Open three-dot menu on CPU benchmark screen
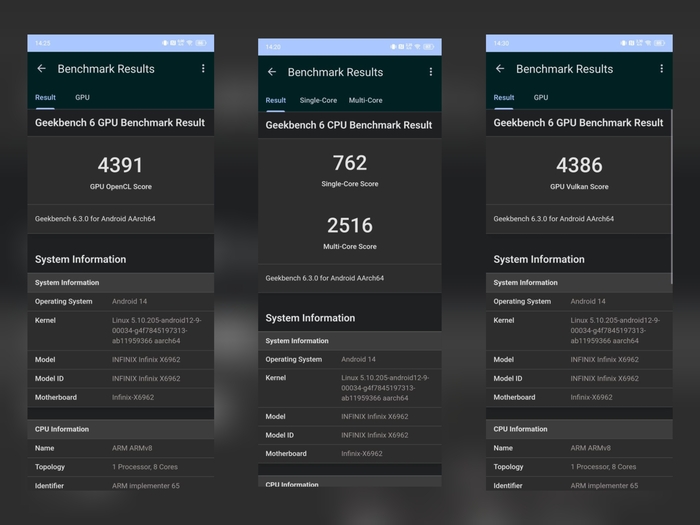This screenshot has width=700, height=525. 431,72
